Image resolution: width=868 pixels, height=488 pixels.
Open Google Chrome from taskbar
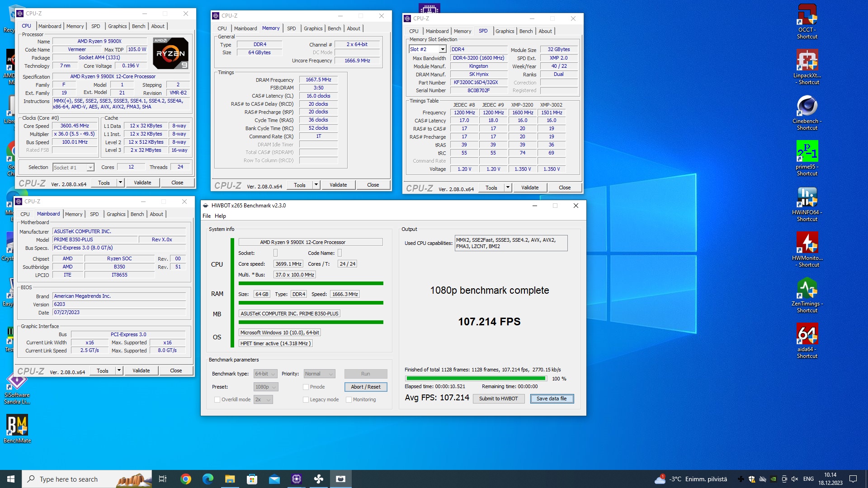185,479
